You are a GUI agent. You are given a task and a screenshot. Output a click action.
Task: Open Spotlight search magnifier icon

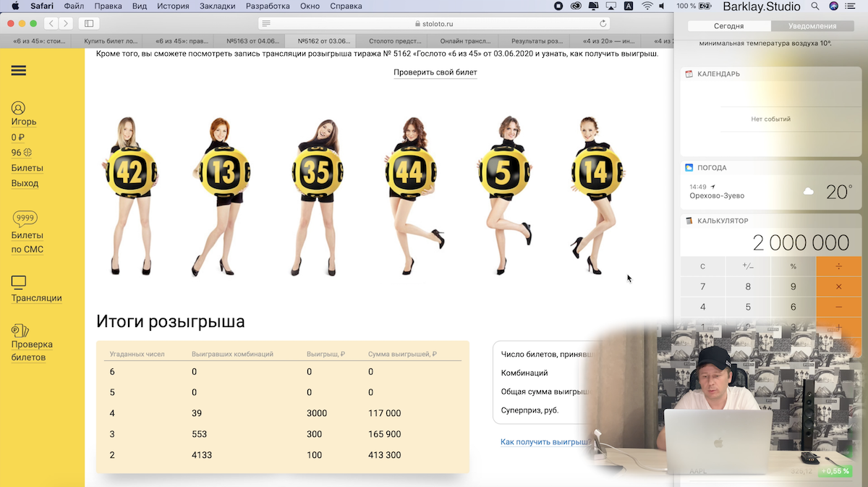[x=815, y=6]
